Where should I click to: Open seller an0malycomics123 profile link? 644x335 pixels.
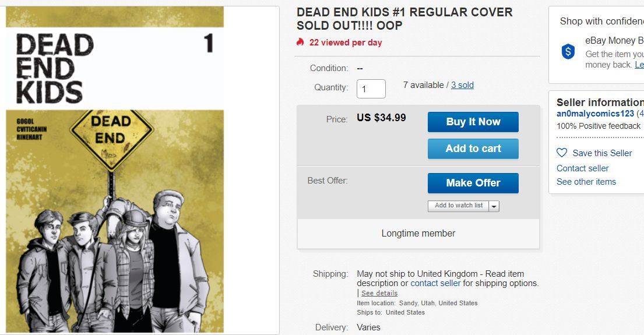coord(595,114)
